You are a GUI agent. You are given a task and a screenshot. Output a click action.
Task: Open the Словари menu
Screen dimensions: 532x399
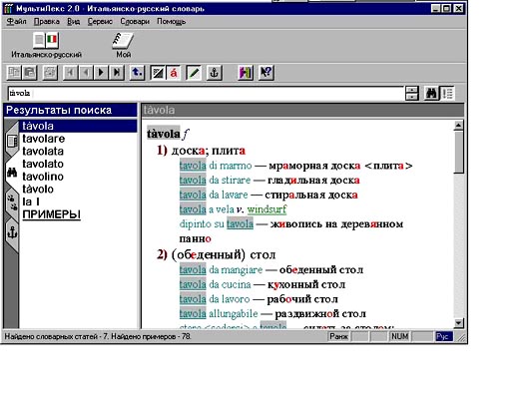(135, 22)
